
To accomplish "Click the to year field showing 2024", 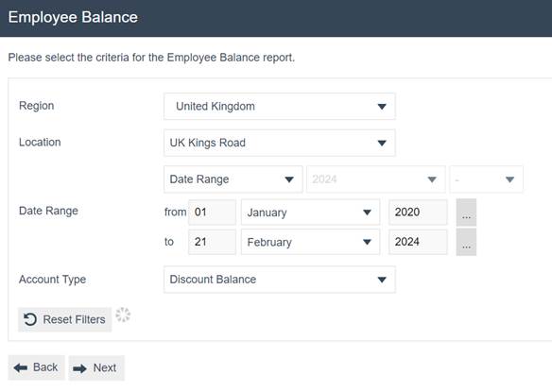I will coord(418,242).
